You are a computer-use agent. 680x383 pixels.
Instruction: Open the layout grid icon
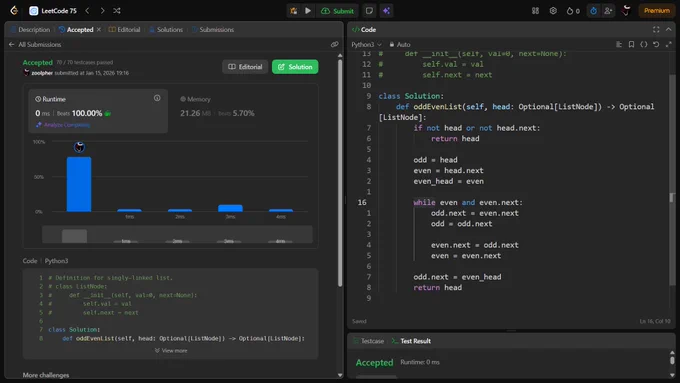click(x=535, y=11)
